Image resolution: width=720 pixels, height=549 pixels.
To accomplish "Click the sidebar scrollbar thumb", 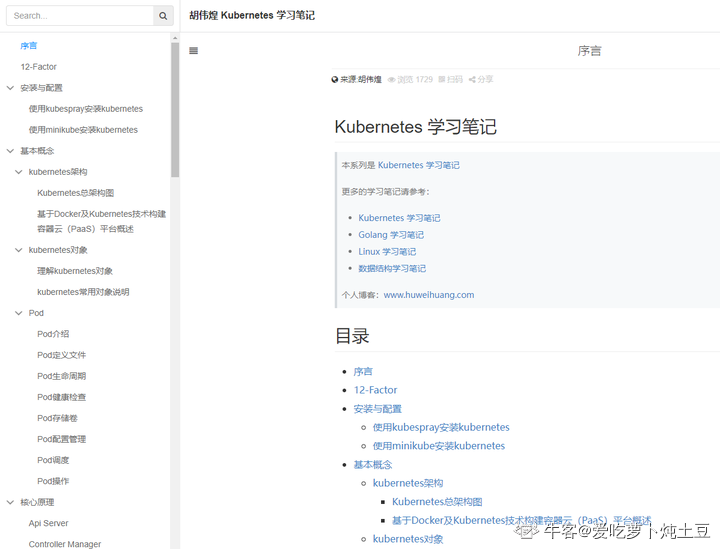I will point(175,110).
